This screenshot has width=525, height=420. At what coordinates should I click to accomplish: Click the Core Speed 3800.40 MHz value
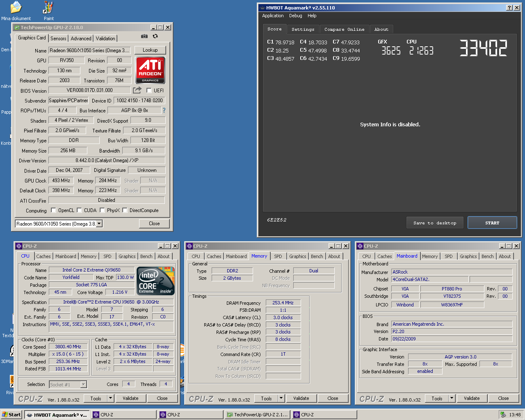[68, 347]
